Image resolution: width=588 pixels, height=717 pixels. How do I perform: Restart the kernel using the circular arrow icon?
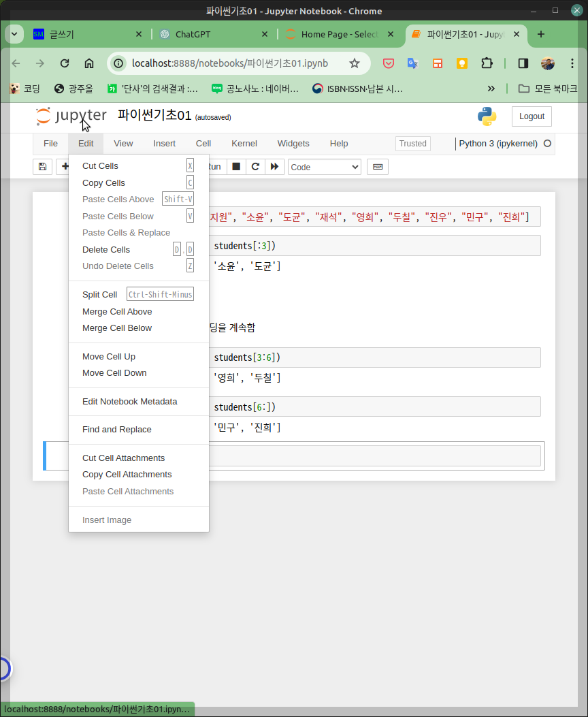pos(255,166)
